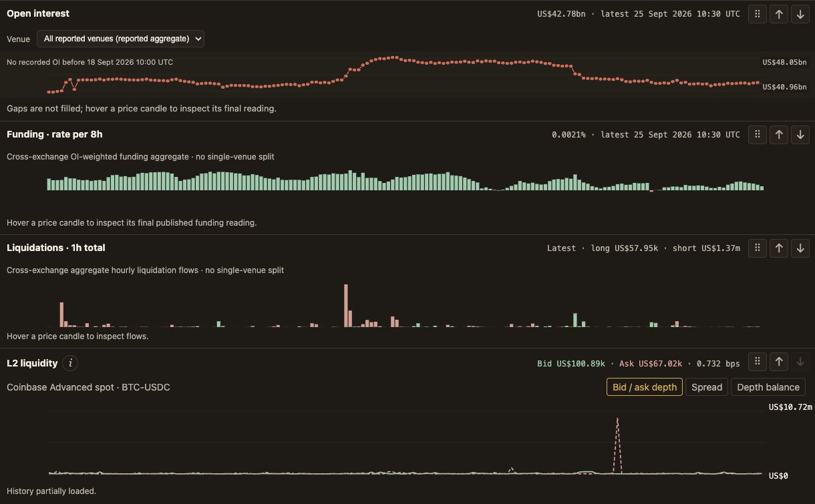Screen dimensions: 815x504
Task: Select the Bid / ask depth view
Action: [645, 387]
